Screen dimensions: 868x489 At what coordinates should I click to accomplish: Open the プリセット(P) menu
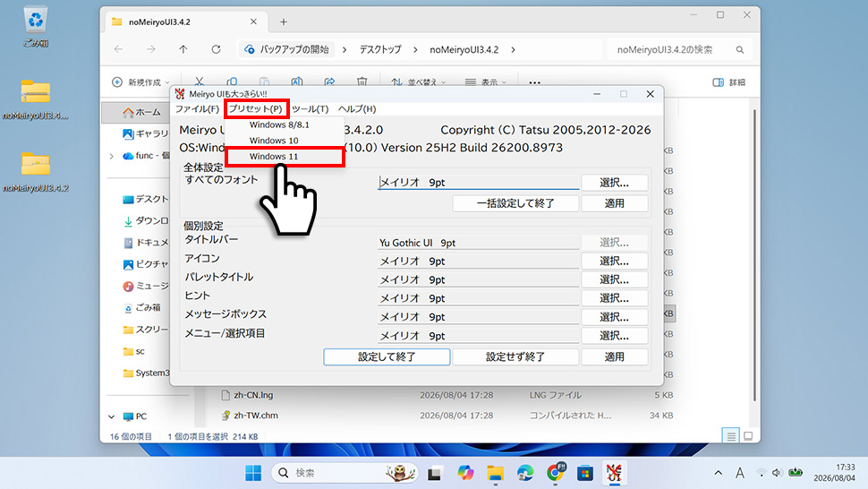point(256,109)
